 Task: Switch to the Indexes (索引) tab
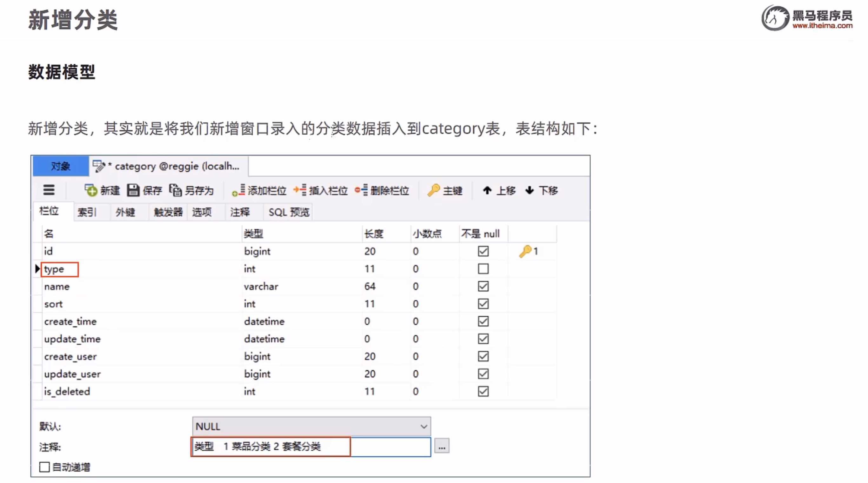[87, 212]
